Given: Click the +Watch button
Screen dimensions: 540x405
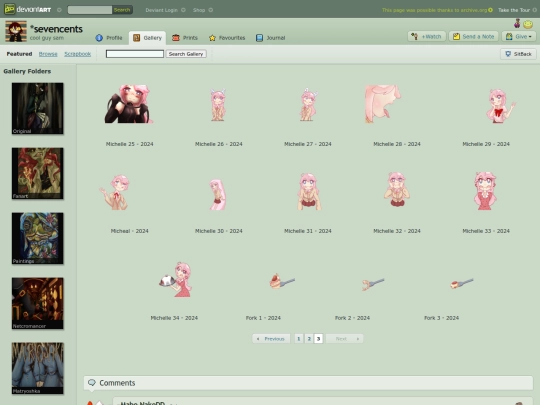Looking at the screenshot, I should (x=427, y=36).
